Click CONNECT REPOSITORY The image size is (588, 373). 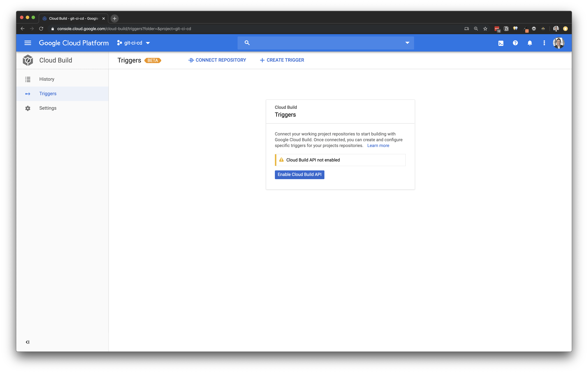click(x=217, y=60)
